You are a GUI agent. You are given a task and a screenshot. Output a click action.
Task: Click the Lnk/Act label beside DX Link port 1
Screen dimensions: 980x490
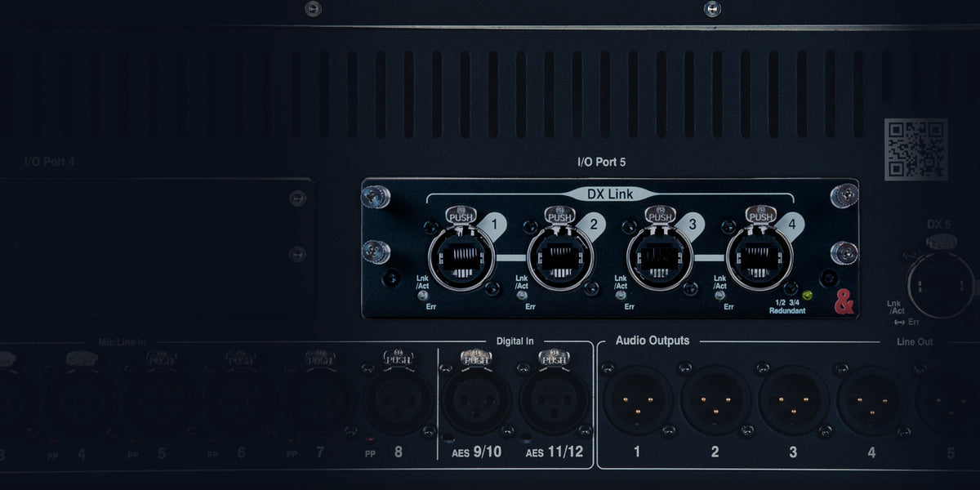422,283
